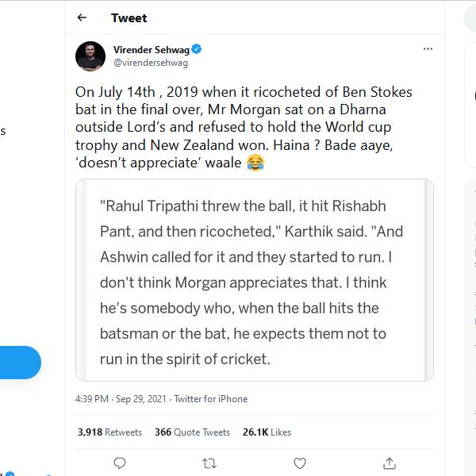Image resolution: width=476 pixels, height=476 pixels.
Task: View the 26.1K Likes list
Action: pos(267,432)
